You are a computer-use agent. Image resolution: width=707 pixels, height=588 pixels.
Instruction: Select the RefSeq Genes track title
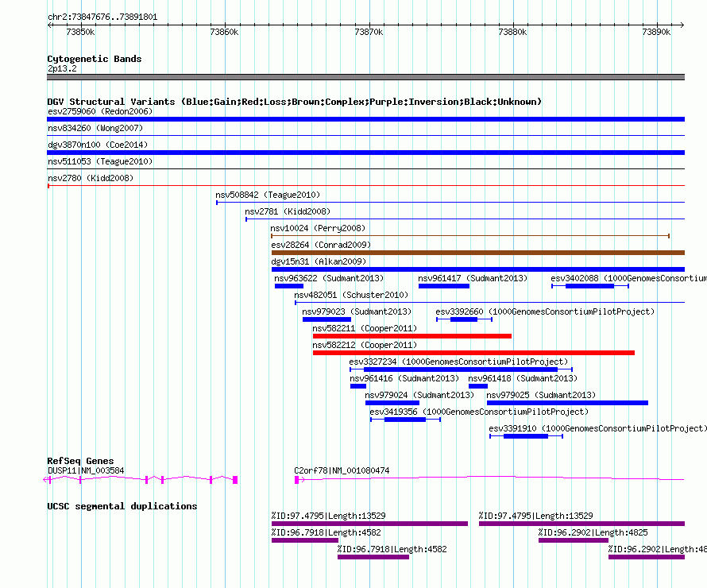pos(80,461)
